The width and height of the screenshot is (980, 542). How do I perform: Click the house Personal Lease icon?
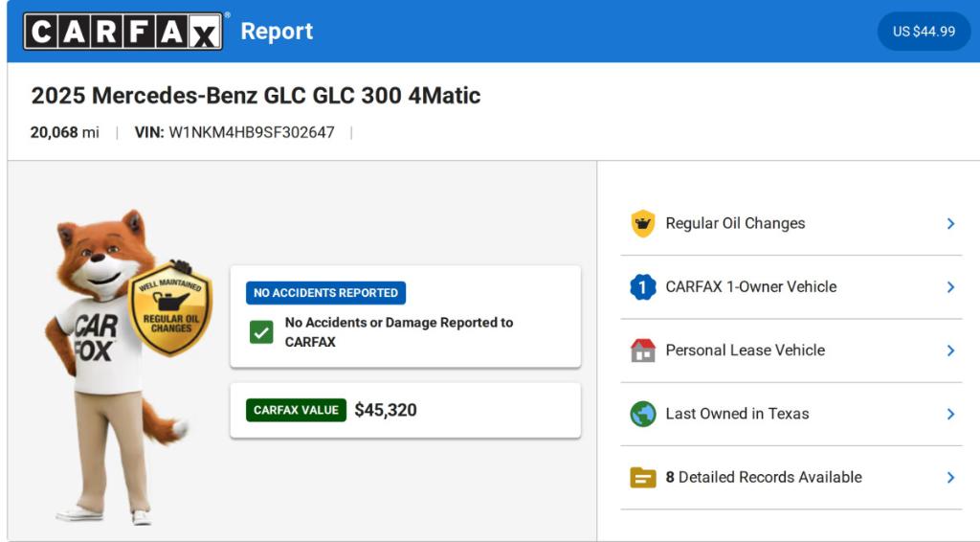click(x=642, y=350)
